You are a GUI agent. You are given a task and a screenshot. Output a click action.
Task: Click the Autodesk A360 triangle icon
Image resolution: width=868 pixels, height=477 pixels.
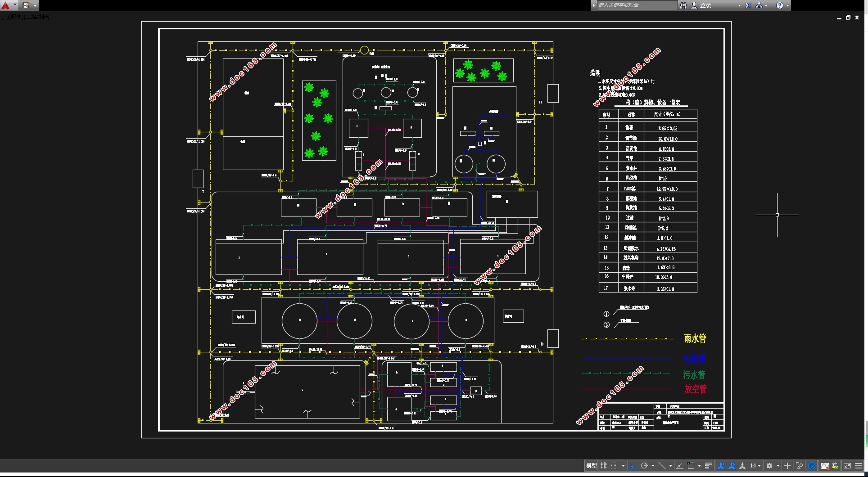[x=759, y=5]
